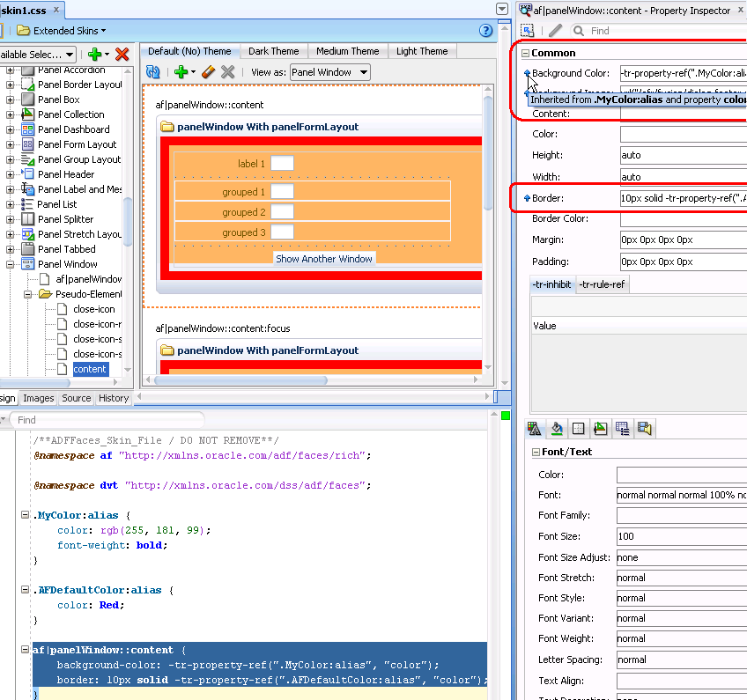Open help with the question mark icon

point(485,30)
